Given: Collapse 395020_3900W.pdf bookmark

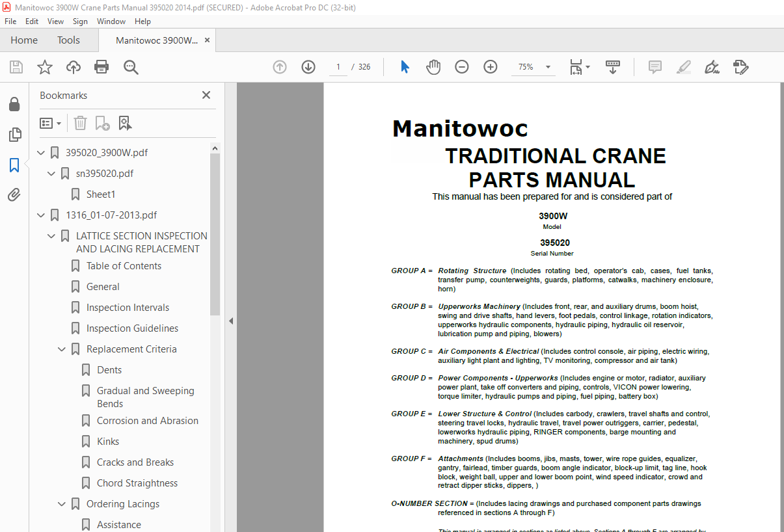Looking at the screenshot, I should point(42,153).
